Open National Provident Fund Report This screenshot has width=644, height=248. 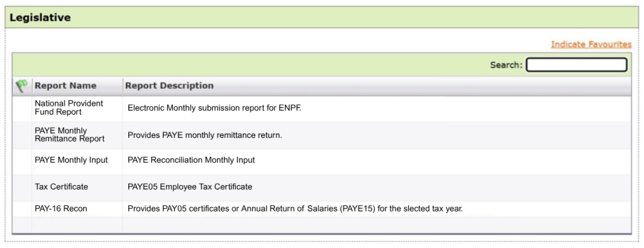click(69, 108)
